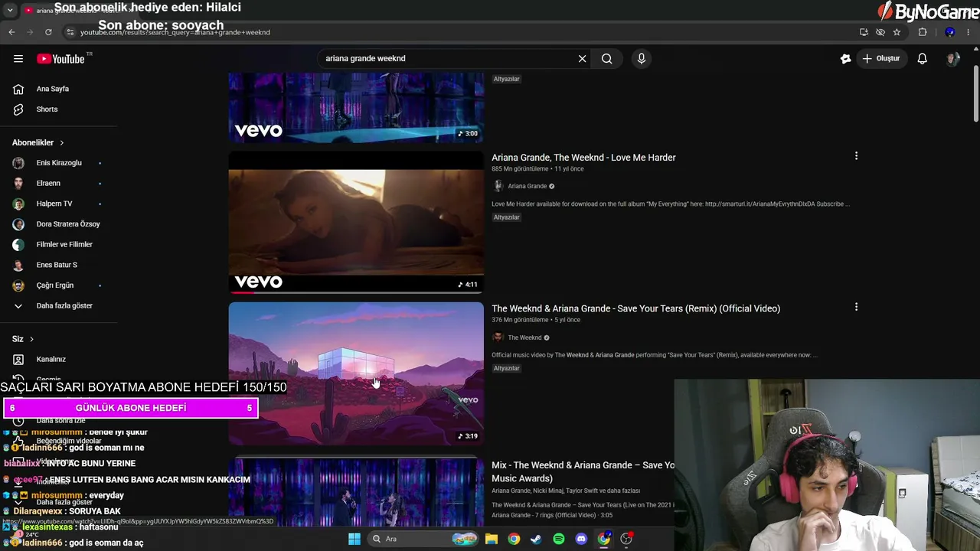Click Altyazılar badge under Love Me Harder
The height and width of the screenshot is (551, 980).
pos(507,217)
